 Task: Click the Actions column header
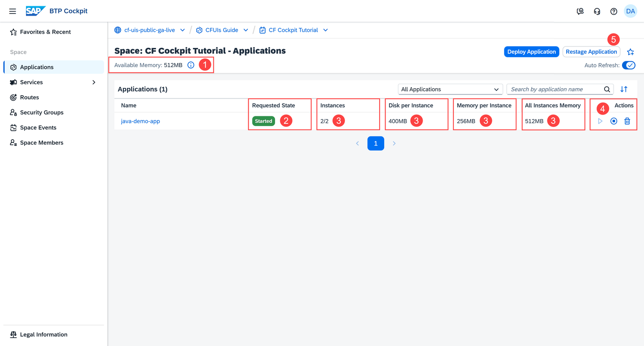624,106
